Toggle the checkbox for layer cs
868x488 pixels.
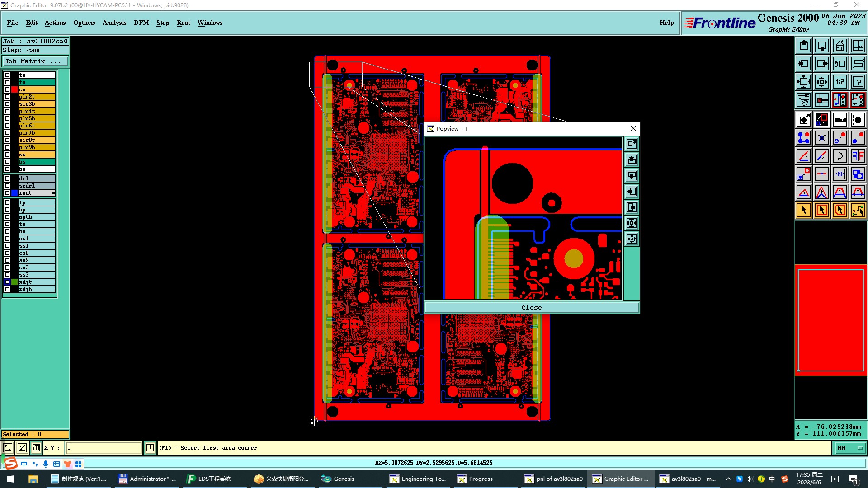(7, 89)
